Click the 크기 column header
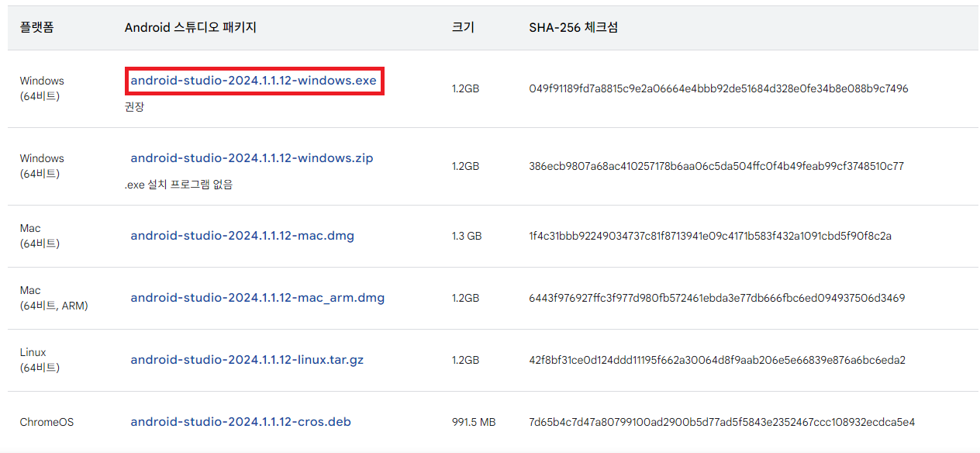 pos(463,27)
